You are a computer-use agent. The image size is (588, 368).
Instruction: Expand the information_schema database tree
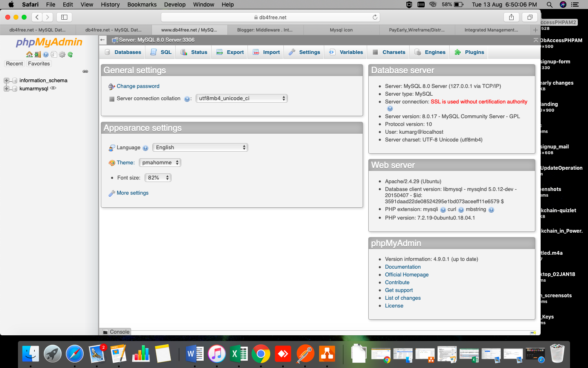(x=6, y=81)
